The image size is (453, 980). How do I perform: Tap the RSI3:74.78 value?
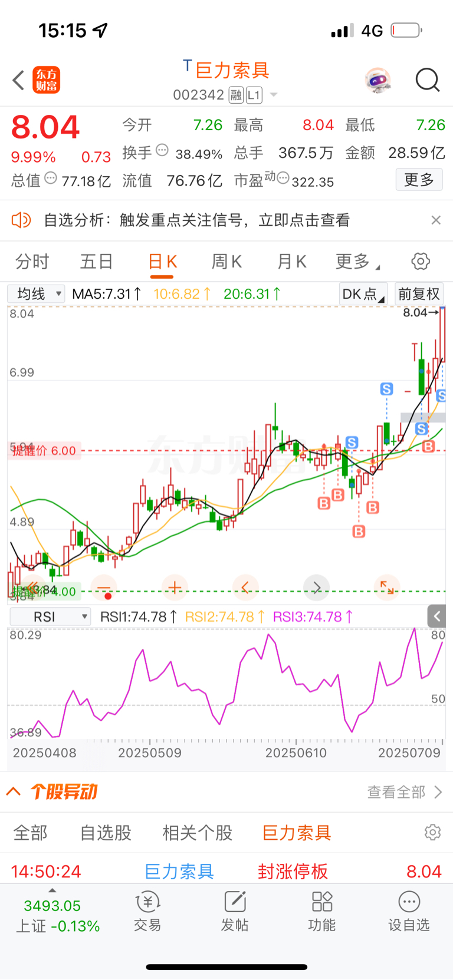(313, 617)
